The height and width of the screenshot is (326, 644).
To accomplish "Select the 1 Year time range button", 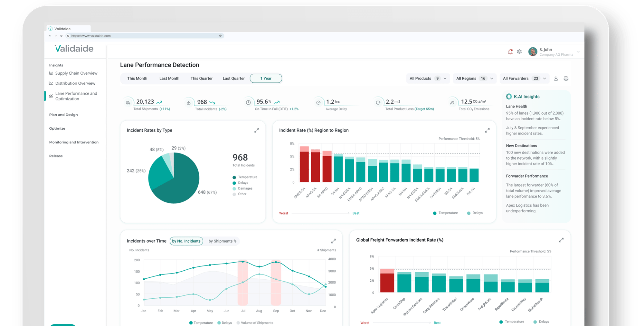I will (x=266, y=78).
